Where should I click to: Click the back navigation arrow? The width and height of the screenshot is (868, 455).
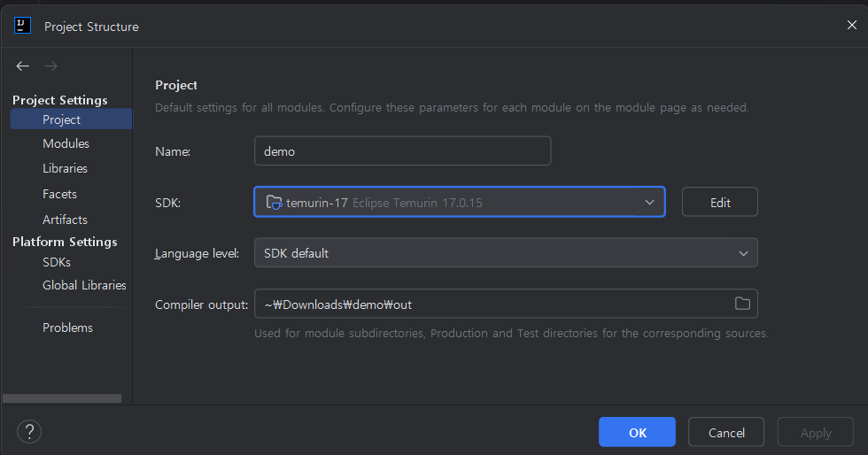tap(23, 66)
